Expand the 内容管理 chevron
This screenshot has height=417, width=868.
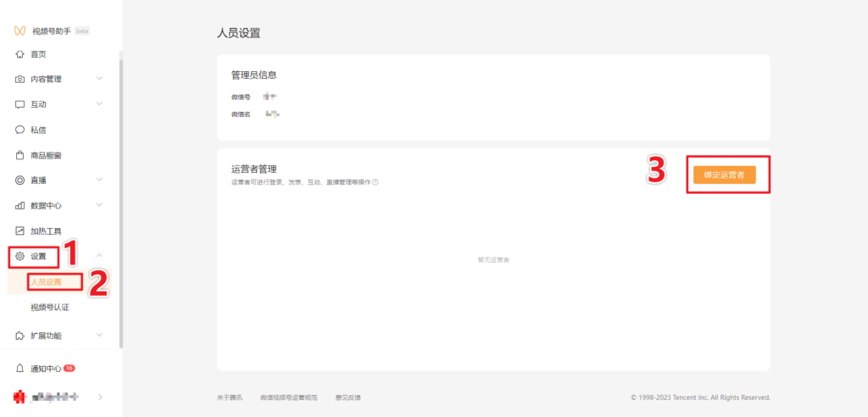[x=99, y=80]
